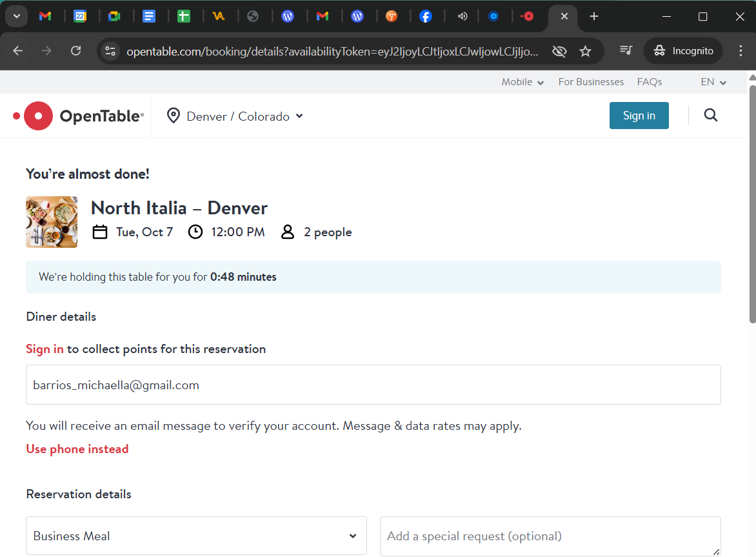Click the email address input field
This screenshot has width=756, height=557.
tap(373, 385)
